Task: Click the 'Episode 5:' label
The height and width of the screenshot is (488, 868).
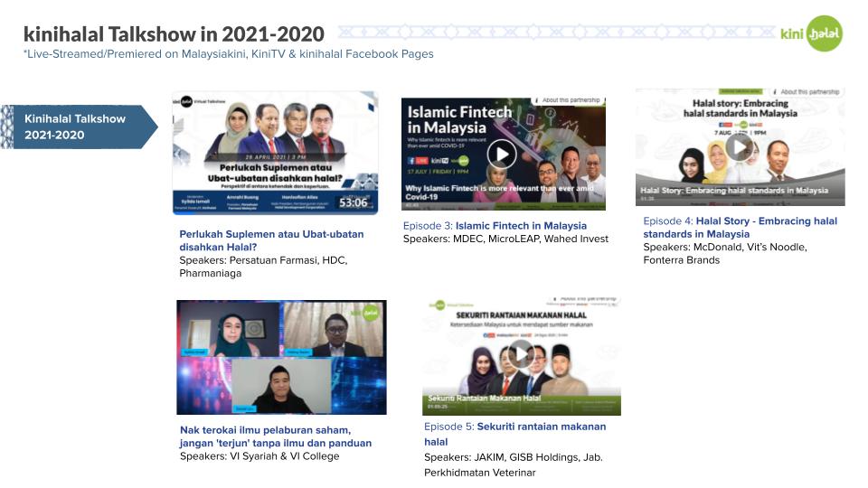Action: pos(449,427)
